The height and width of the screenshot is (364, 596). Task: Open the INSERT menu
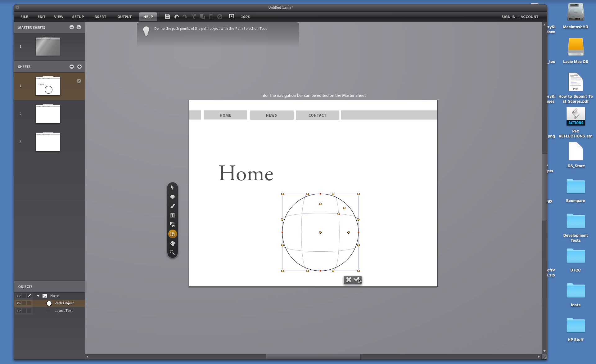100,17
